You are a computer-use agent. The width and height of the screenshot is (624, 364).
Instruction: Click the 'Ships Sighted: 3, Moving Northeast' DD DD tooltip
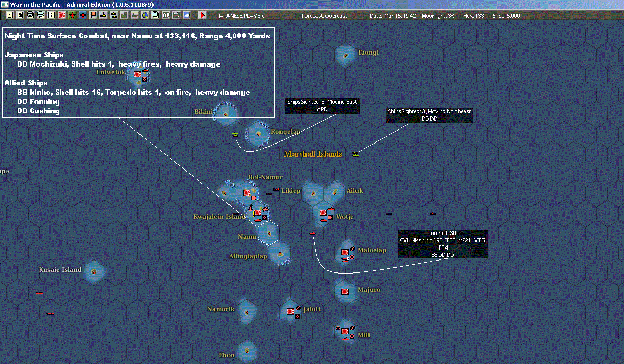429,115
